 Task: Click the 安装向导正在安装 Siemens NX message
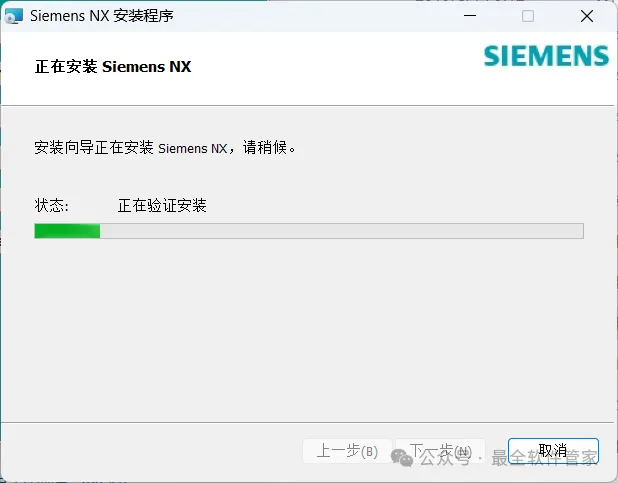coord(165,147)
